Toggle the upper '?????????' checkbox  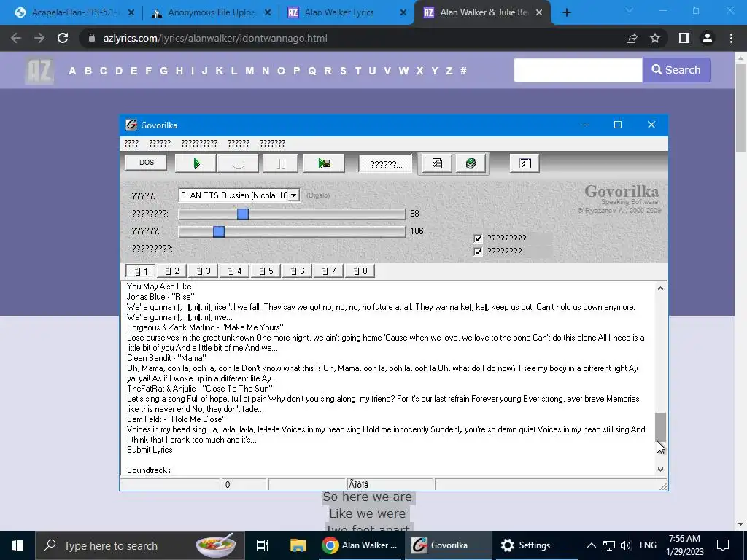point(479,238)
